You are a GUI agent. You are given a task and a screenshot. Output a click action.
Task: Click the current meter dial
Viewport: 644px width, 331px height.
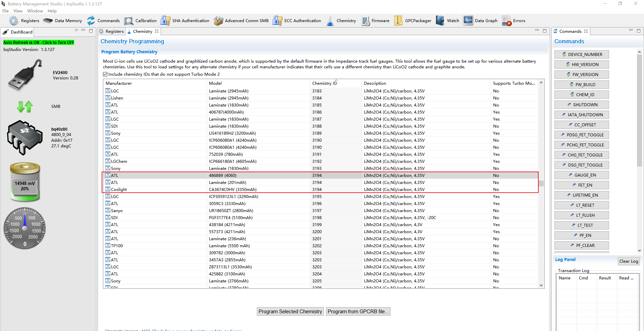coord(25,228)
